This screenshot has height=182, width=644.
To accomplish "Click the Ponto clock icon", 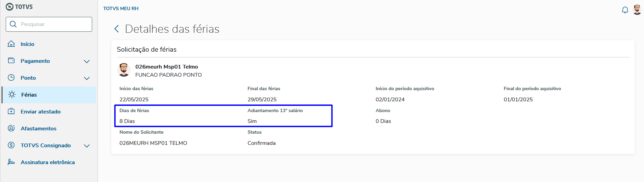I will (x=11, y=78).
